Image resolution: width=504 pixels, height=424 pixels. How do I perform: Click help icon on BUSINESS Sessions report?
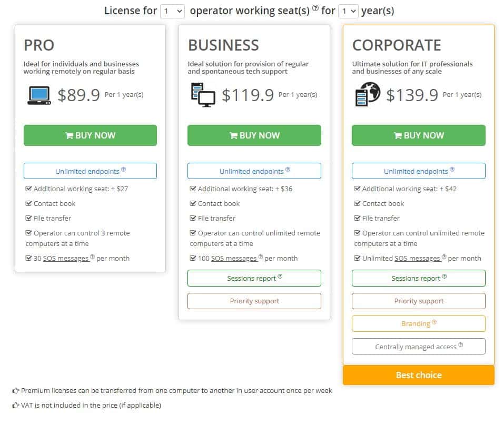click(x=280, y=277)
